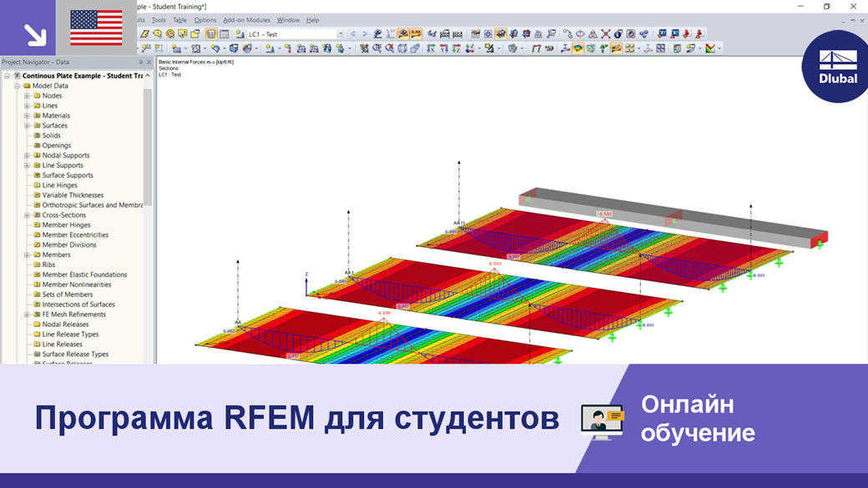The width and height of the screenshot is (868, 488).
Task: Open the Add-on Modules menu
Action: click(x=246, y=20)
